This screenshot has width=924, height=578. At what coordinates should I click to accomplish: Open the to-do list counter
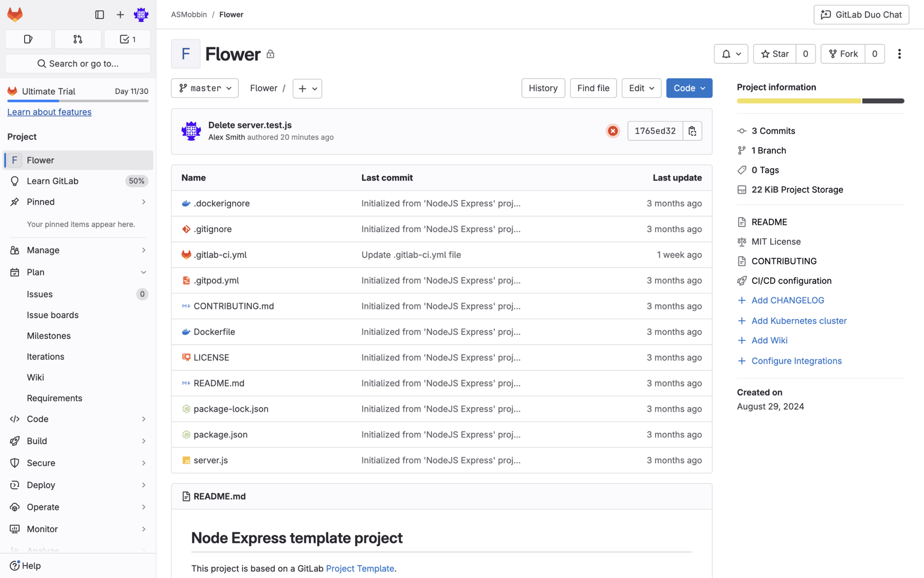[x=128, y=39]
